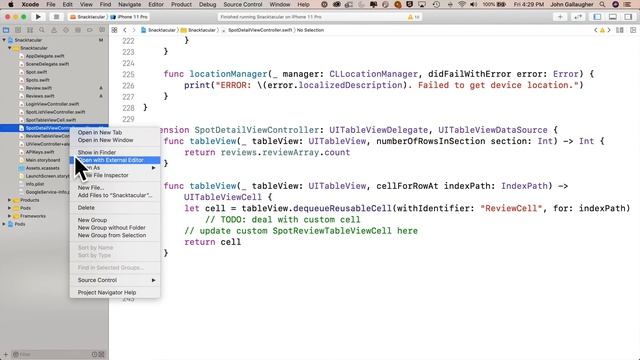The height and width of the screenshot is (360, 640).
Task: Show the Symbol navigator
Action: pos(30,30)
